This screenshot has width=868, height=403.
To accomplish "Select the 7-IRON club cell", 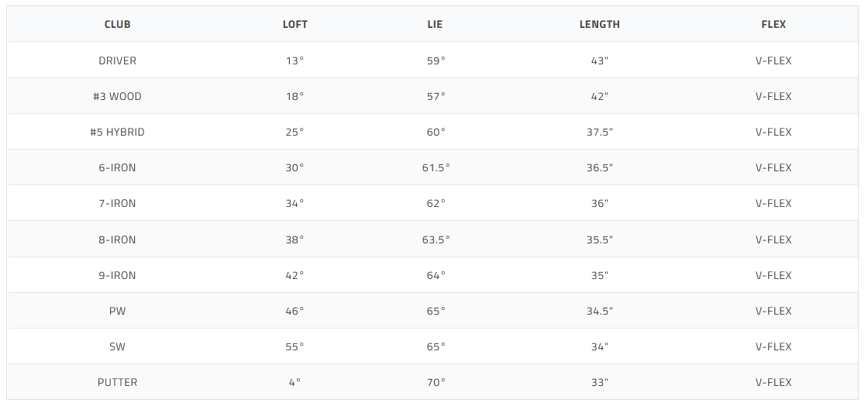I will tap(117, 203).
